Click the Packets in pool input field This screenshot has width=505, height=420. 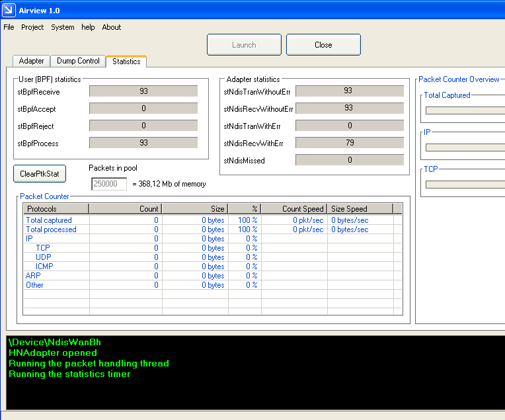109,184
